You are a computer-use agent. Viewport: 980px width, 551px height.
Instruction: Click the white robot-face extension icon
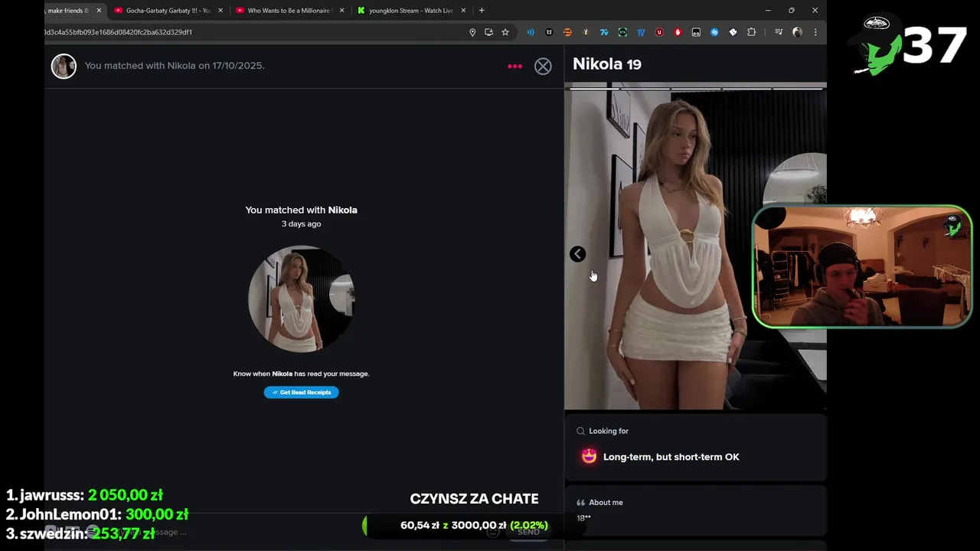[696, 32]
